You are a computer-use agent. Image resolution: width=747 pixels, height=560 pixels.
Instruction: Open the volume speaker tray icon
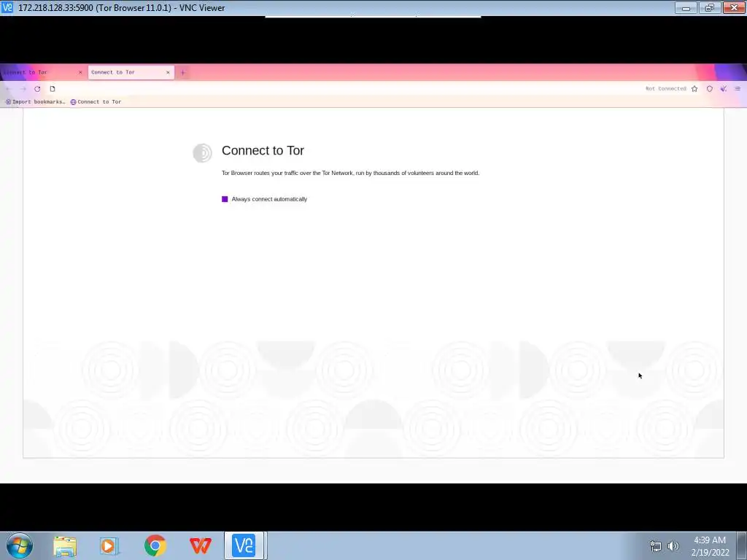coord(673,546)
